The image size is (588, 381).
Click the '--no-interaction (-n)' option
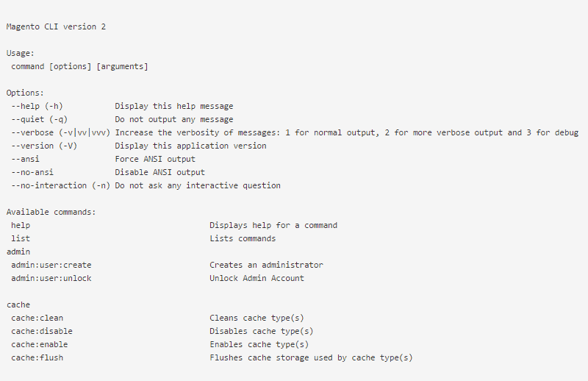point(60,186)
